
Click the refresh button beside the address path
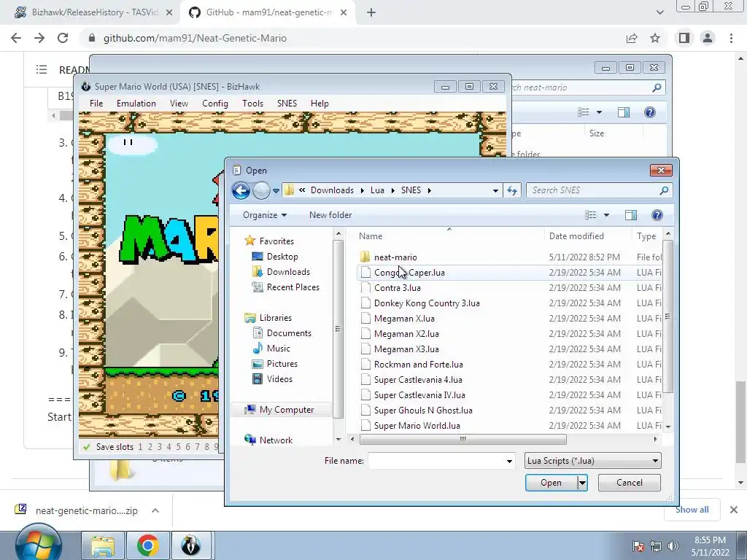point(512,190)
